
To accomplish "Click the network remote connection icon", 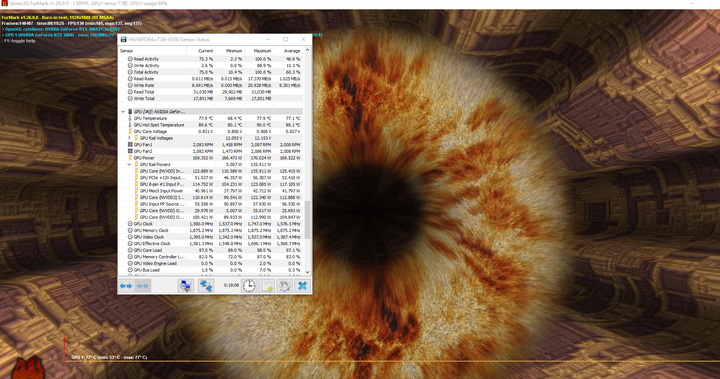I will tap(206, 286).
